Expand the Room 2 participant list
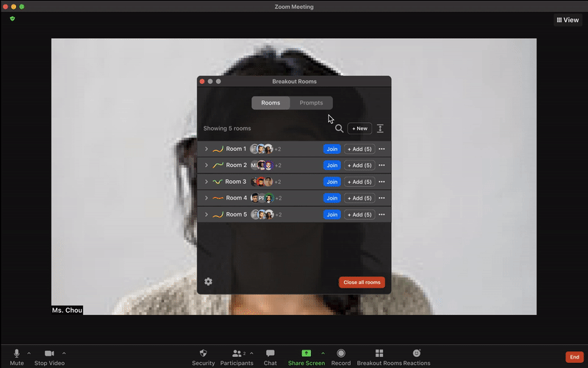This screenshot has height=368, width=588. (207, 165)
